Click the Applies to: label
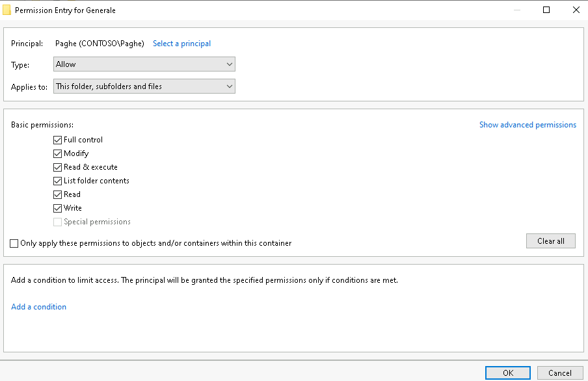Viewport: 588px width, 381px height. click(x=29, y=87)
